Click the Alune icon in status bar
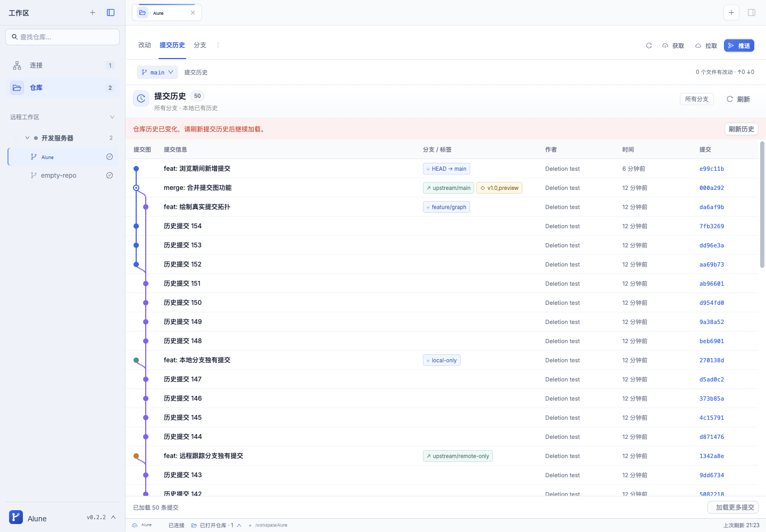The width and height of the screenshot is (766, 532). (135, 525)
